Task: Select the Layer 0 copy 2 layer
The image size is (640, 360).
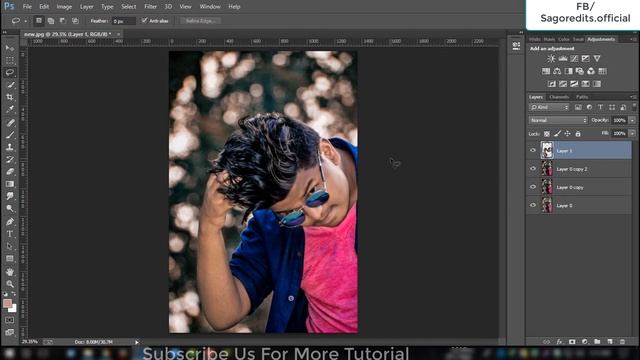Action: click(586, 169)
